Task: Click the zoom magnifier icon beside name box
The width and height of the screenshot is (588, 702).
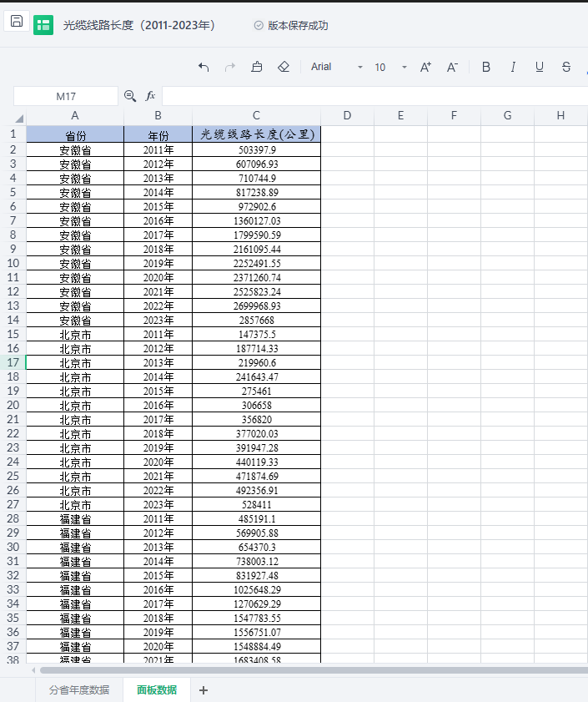Action: [x=130, y=96]
